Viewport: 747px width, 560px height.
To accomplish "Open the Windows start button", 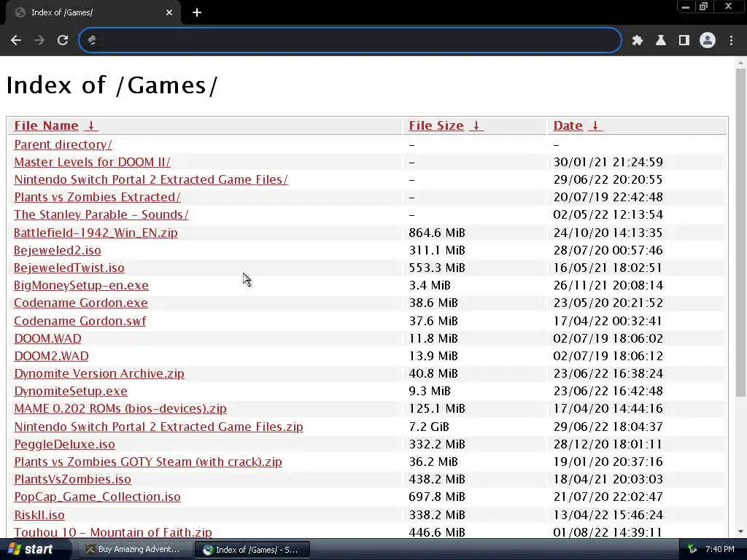I will [x=29, y=550].
